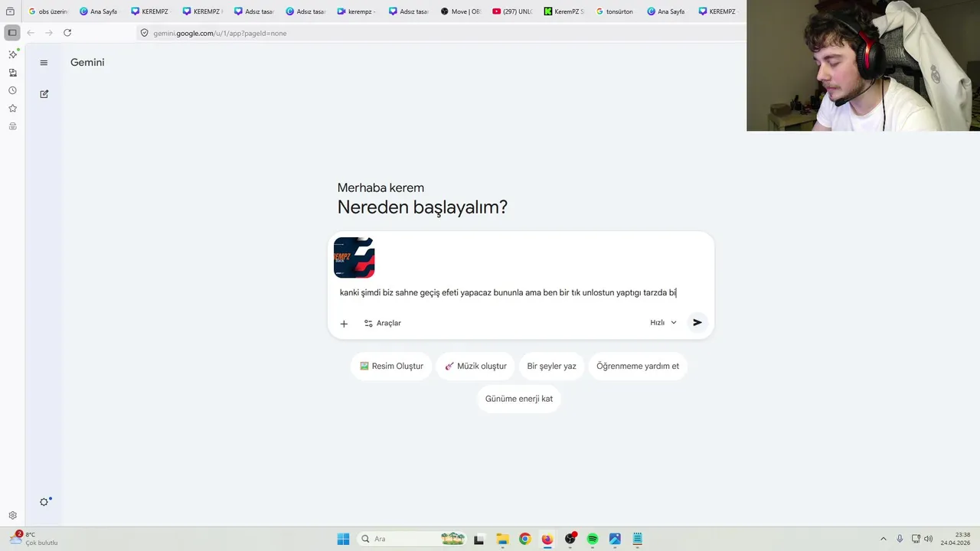The image size is (980, 551).
Task: Open Bookmarks star icon in sidebar
Action: (12, 109)
